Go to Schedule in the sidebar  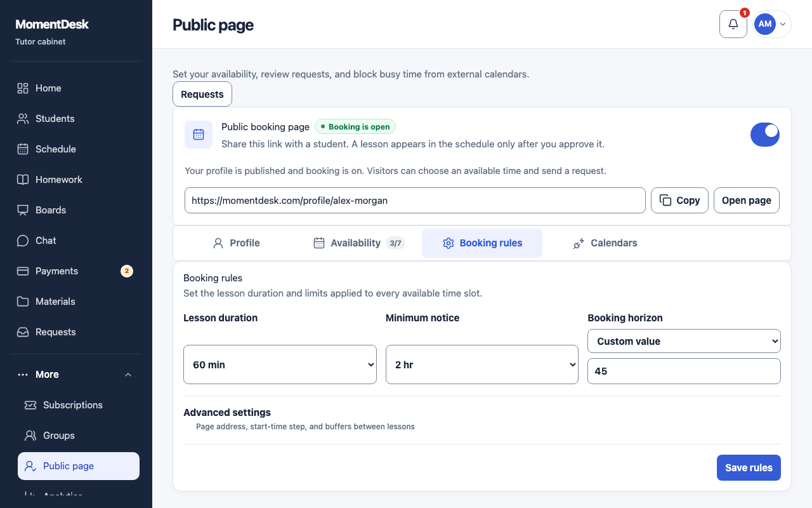pos(76,149)
